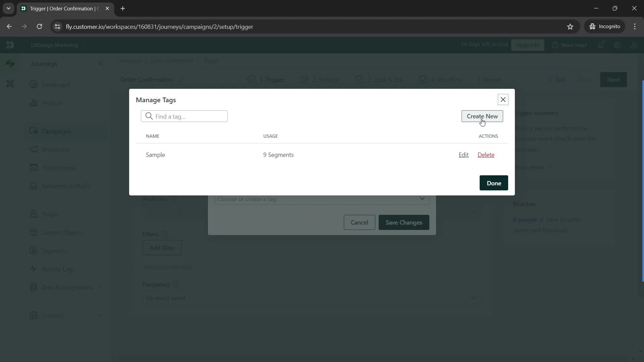Click the Settings tab in workflow
Image resolution: width=644 pixels, height=362 pixels.
(326, 79)
